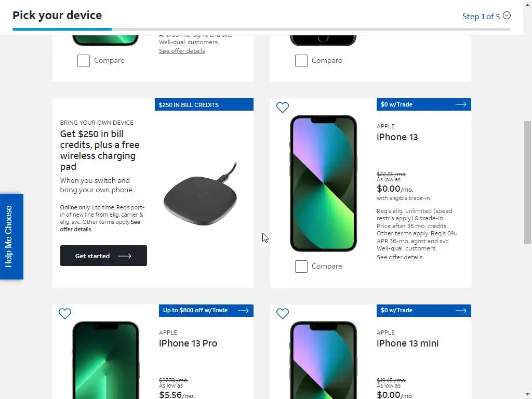
Task: Click arrow on Up to $800 off banner
Action: [x=243, y=311]
